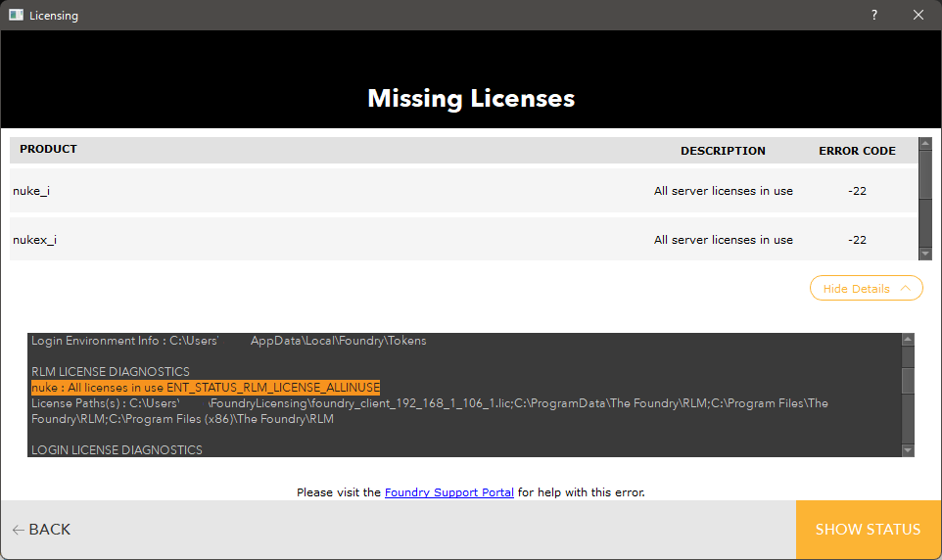Click the SHOW STATUS button
This screenshot has width=942, height=560.
[869, 530]
